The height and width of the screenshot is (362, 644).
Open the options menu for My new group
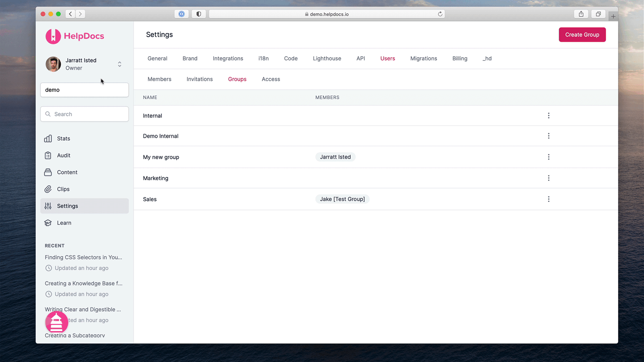tap(549, 157)
